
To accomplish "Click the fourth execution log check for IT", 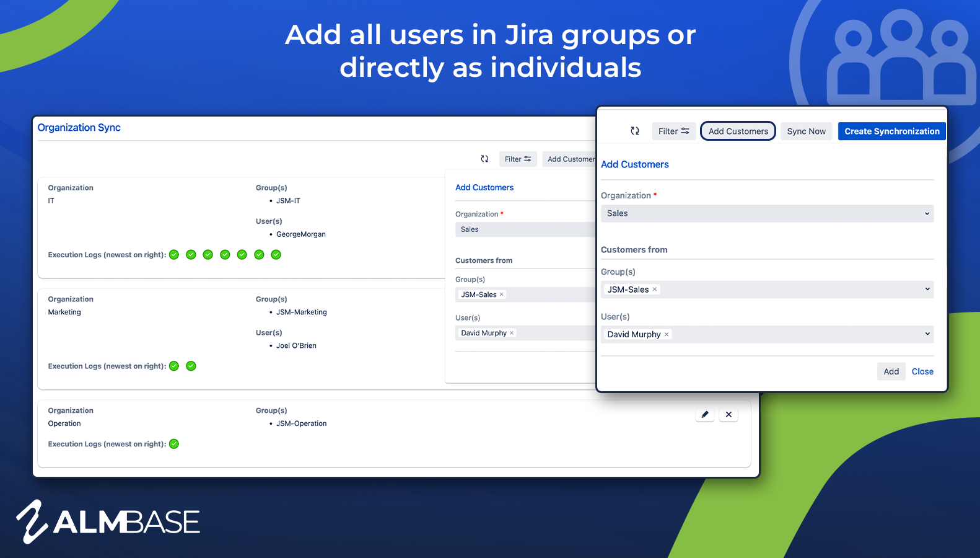I will [225, 254].
